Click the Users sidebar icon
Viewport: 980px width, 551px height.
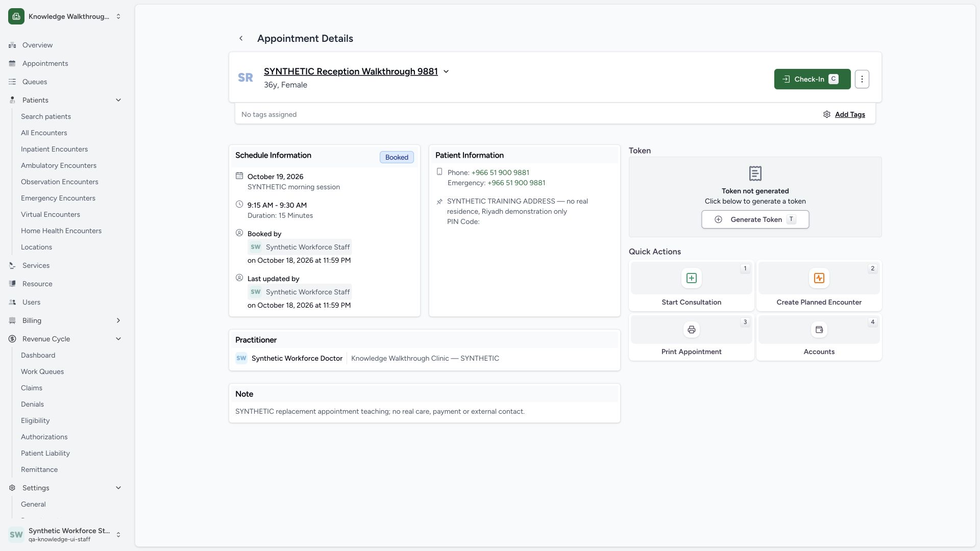(x=12, y=302)
